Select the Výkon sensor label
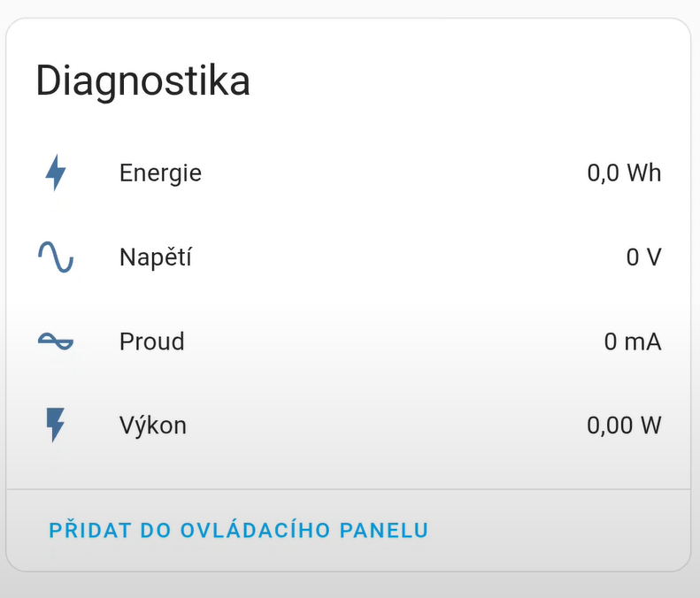This screenshot has height=598, width=700. 153,425
